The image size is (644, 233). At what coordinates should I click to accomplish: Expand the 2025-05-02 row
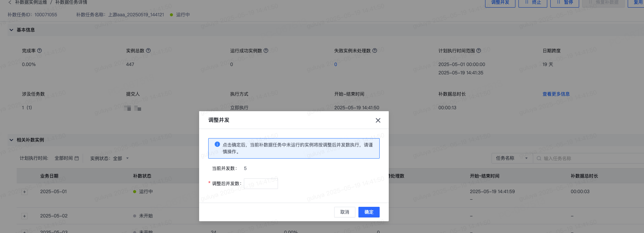pyautogui.click(x=24, y=216)
